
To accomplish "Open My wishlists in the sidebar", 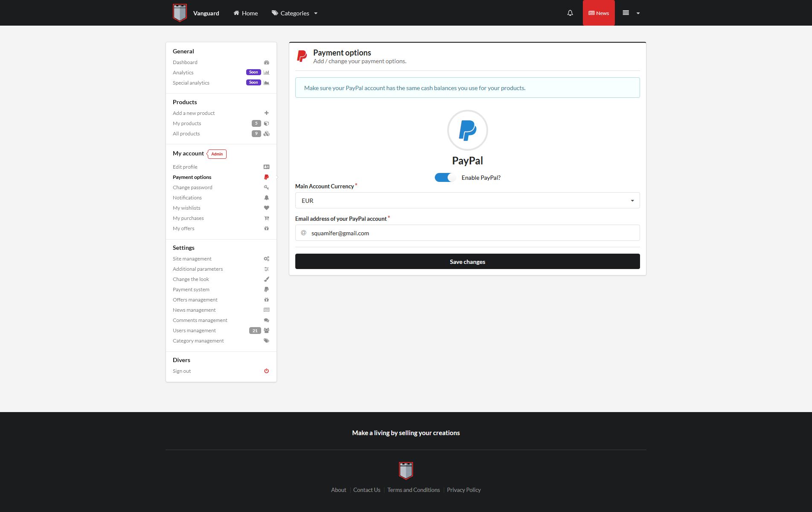I will (x=186, y=208).
